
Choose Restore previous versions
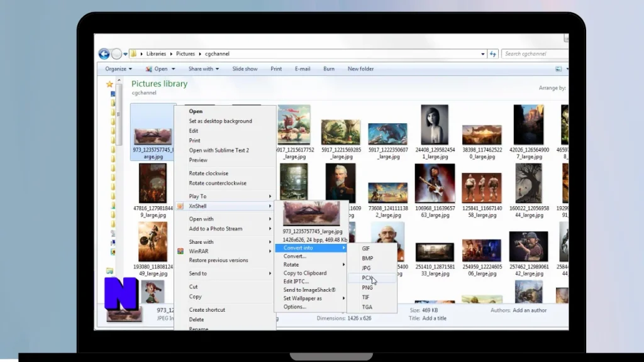point(218,260)
